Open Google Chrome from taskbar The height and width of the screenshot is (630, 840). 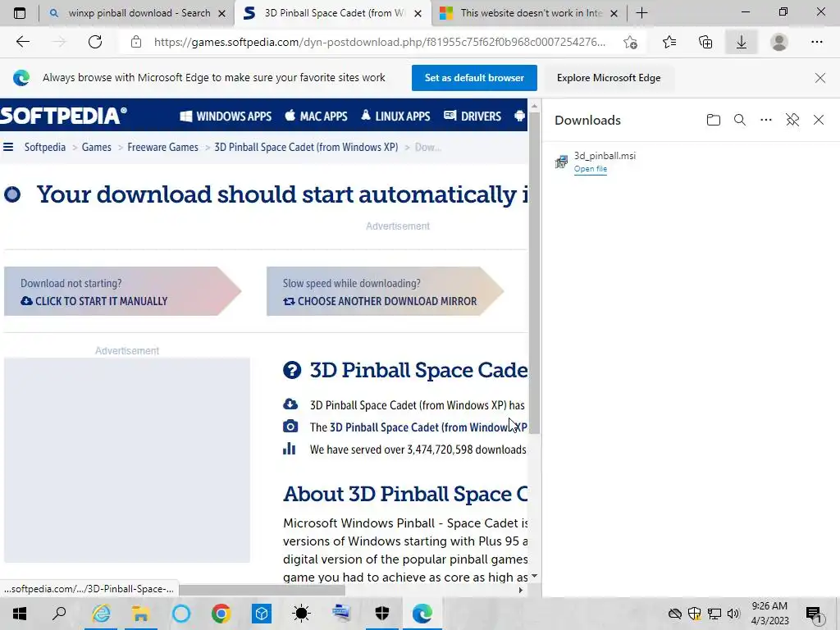pyautogui.click(x=221, y=614)
